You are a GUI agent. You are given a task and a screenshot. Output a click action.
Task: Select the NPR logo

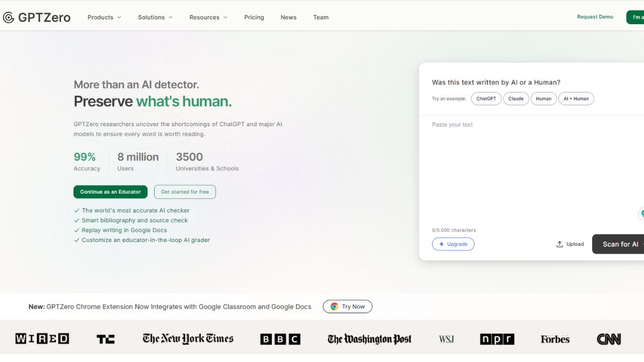click(x=497, y=339)
